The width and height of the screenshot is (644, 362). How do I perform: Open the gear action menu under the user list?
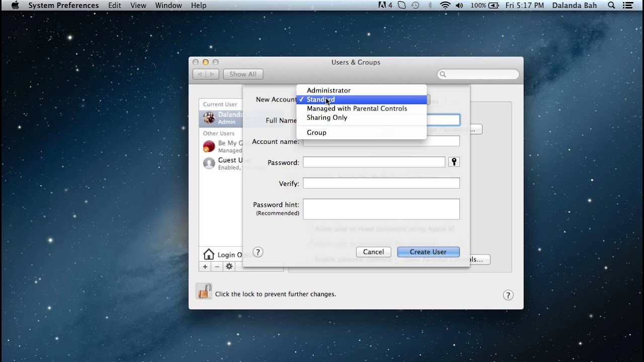(x=229, y=266)
